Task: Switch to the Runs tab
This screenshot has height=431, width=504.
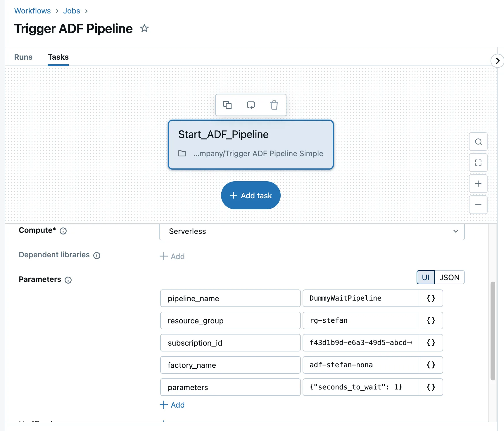Action: (23, 57)
